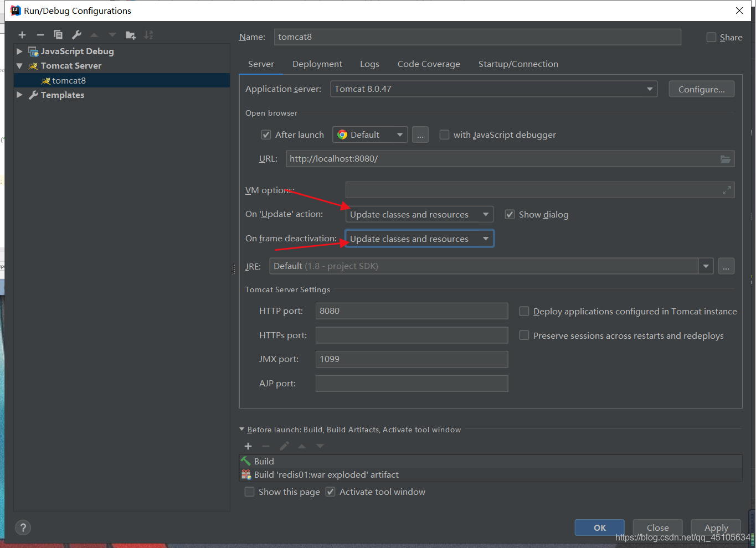Open On frame deactivation dropdown
The height and width of the screenshot is (548, 756).
[420, 239]
